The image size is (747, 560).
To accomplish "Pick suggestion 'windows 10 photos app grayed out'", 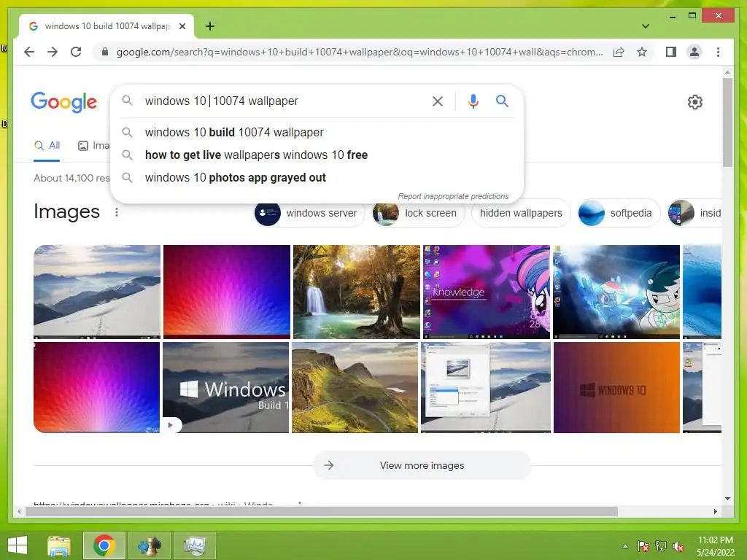I will [x=317, y=178].
